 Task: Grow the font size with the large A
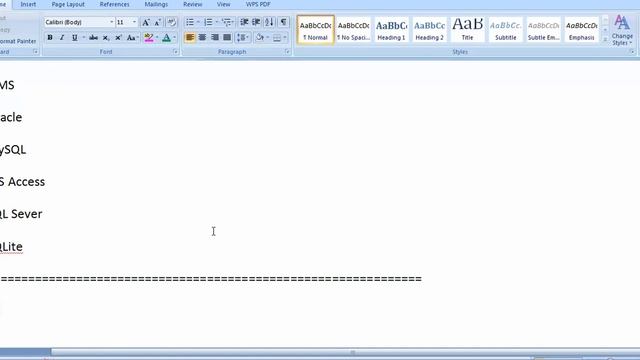tap(145, 22)
